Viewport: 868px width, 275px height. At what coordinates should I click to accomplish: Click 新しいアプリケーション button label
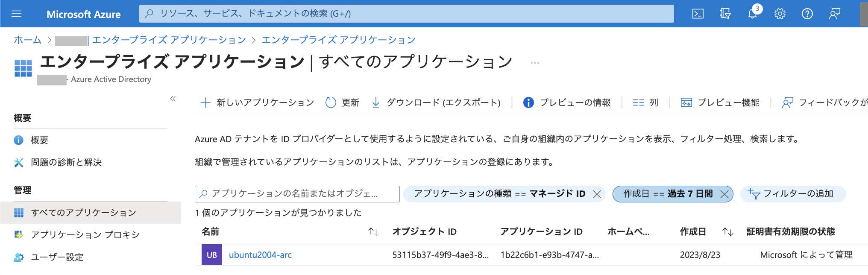click(x=265, y=102)
